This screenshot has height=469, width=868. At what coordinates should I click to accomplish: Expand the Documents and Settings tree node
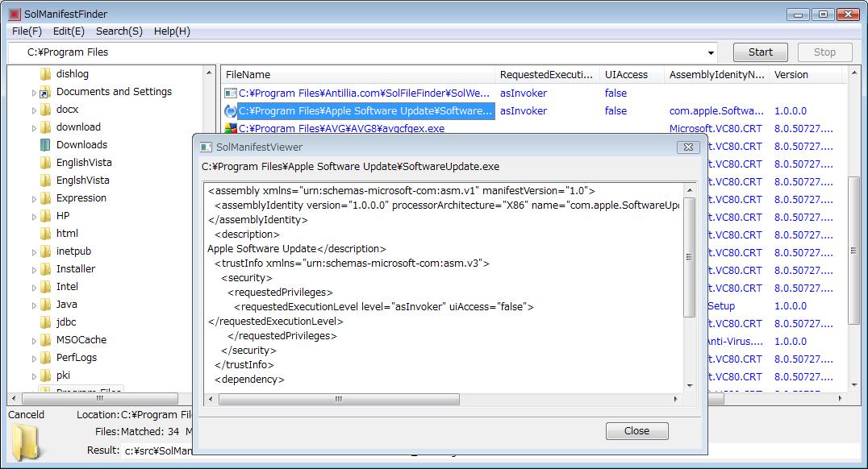point(34,93)
